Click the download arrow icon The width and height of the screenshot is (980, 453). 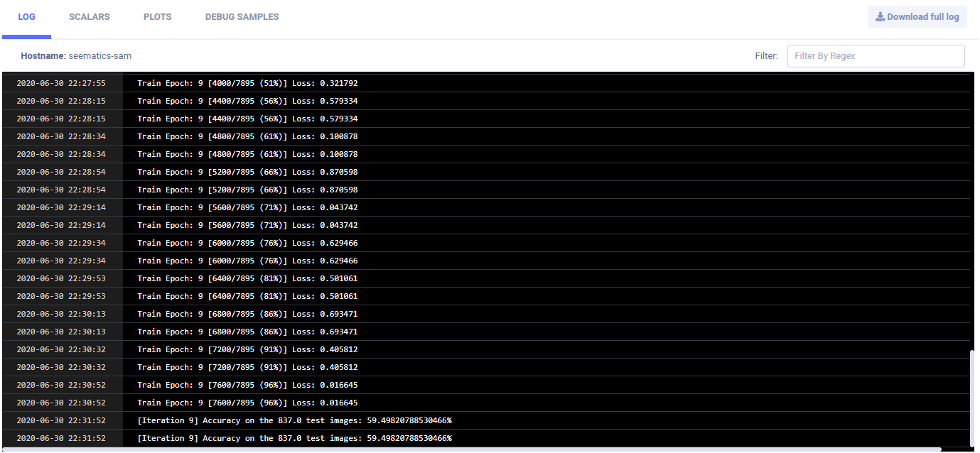point(880,17)
